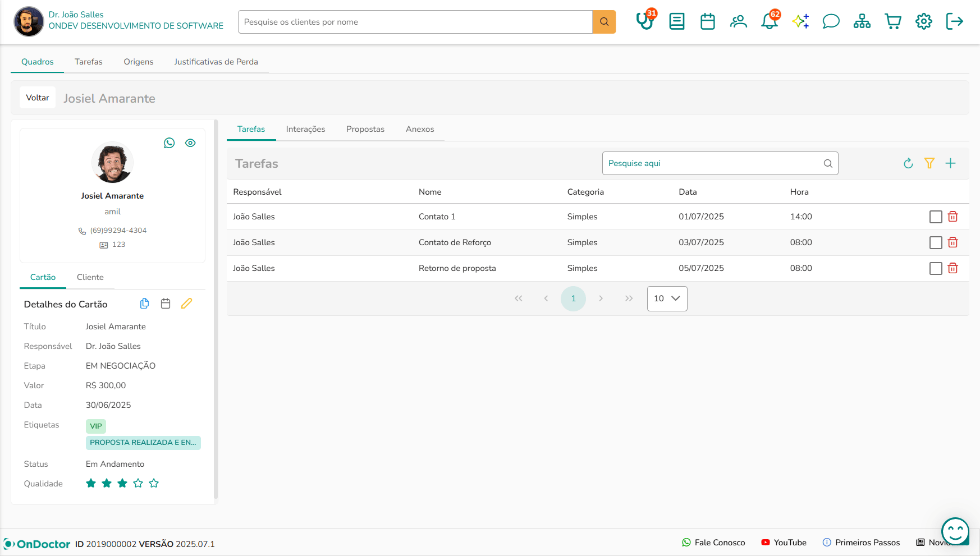980x556 pixels.
Task: Go to next page chevron
Action: pos(601,298)
